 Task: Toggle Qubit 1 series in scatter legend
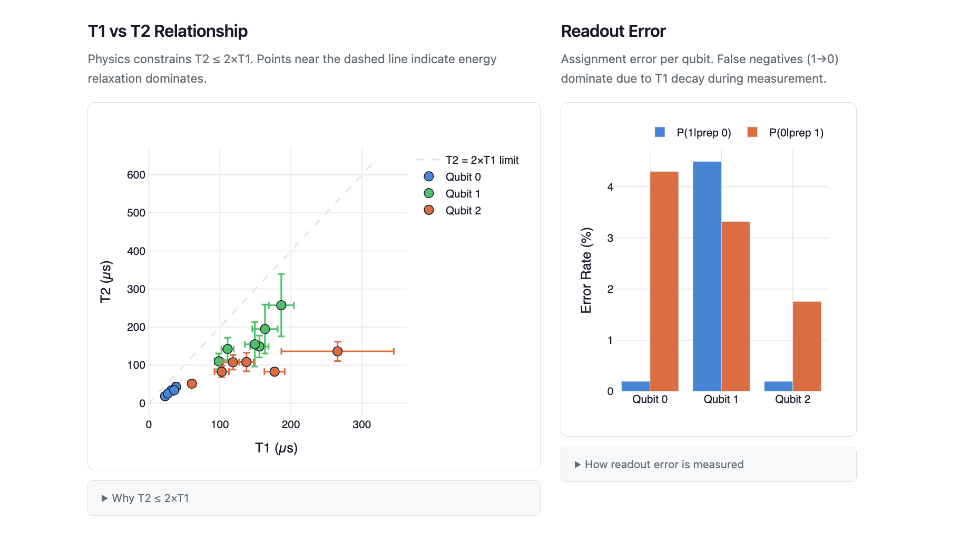463,194
